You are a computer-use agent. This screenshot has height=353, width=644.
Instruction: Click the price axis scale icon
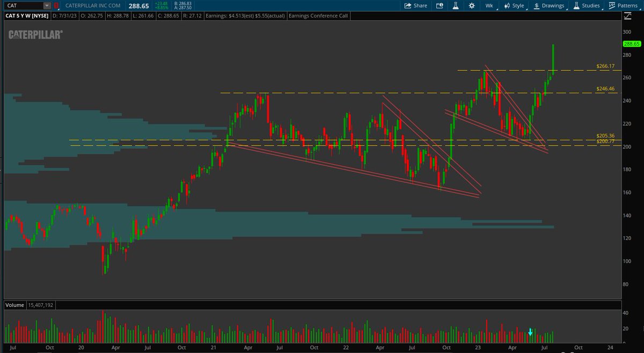[x=627, y=16]
